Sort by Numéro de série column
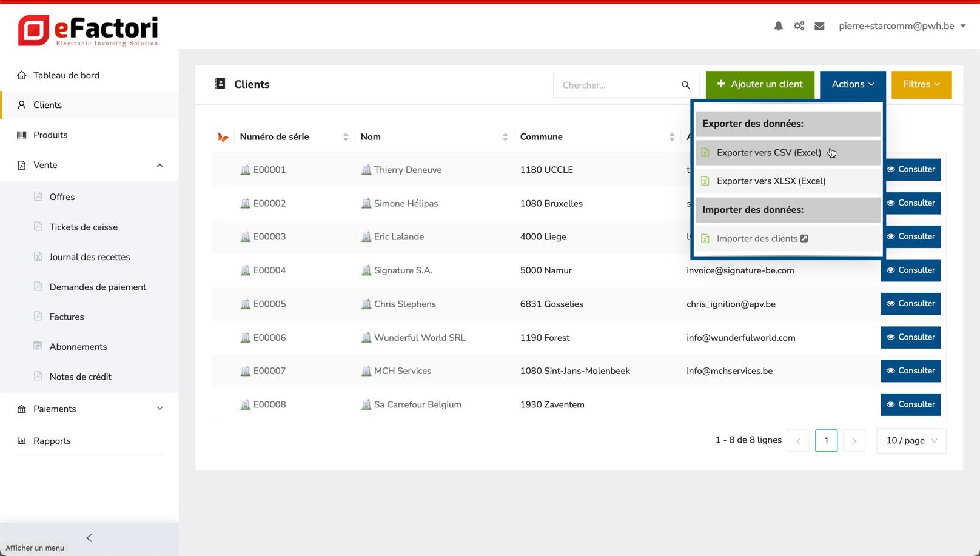 (346, 137)
